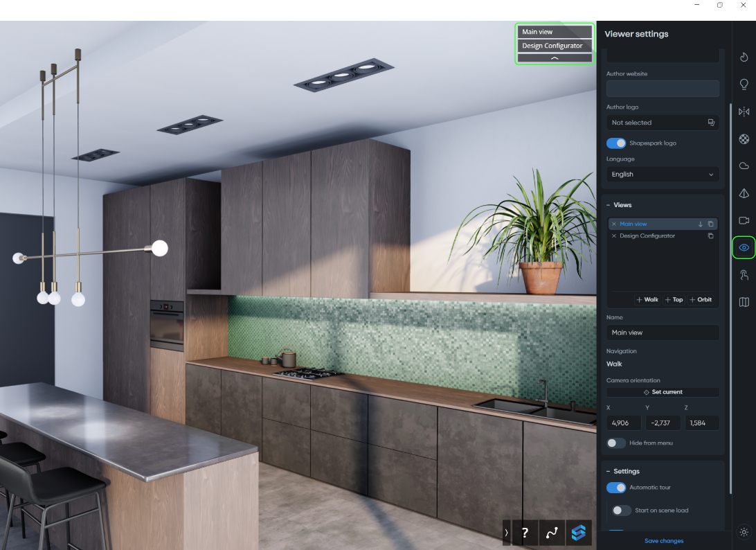756x550 pixels.
Task: Click the help question mark button in the viewer
Action: [525, 533]
